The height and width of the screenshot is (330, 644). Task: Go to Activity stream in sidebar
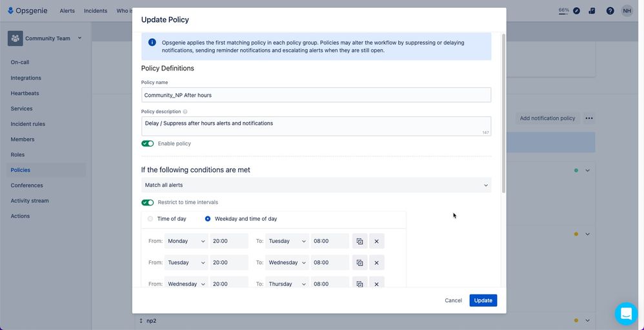coord(30,201)
